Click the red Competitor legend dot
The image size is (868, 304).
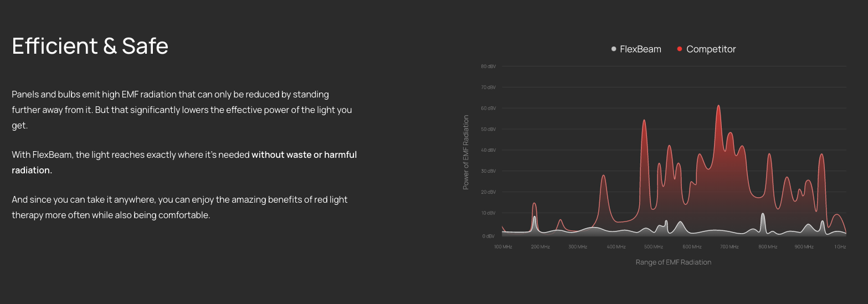click(680, 49)
